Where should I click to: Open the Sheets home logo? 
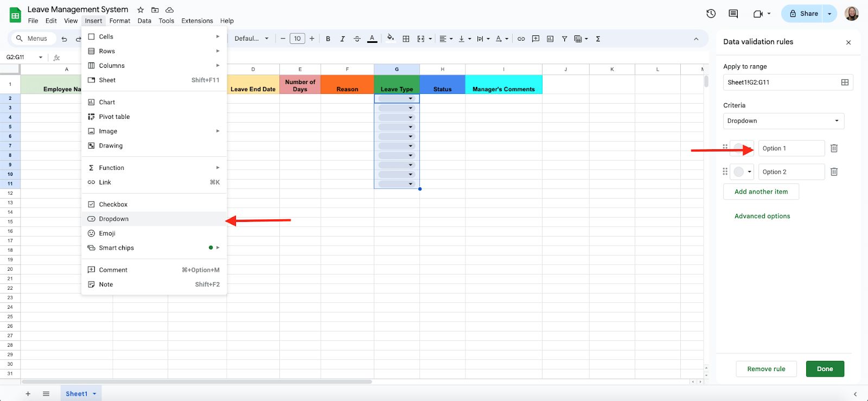(15, 15)
